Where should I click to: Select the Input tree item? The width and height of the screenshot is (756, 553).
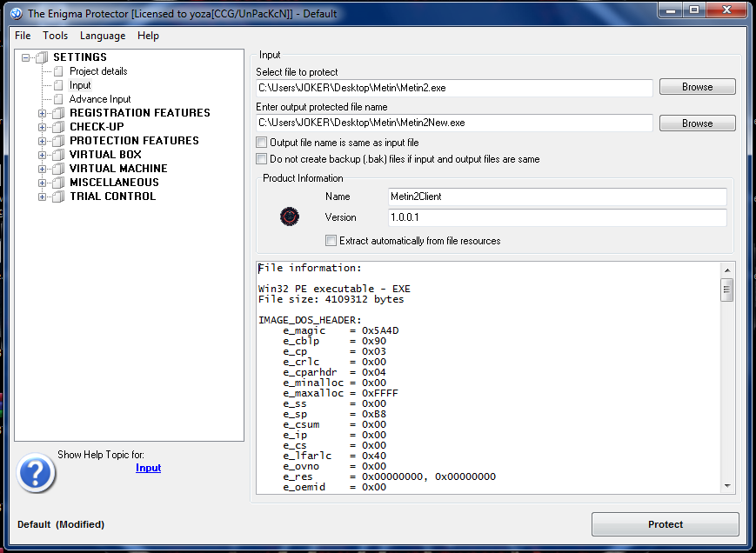pos(80,85)
